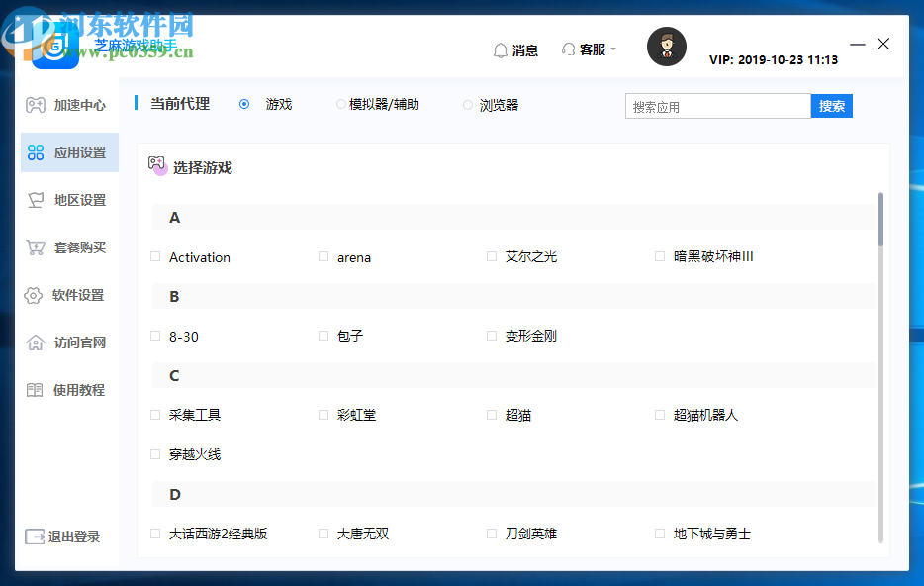Screen dimensions: 924x586
Task: Click the 当前代理 heading
Action: pyautogui.click(x=180, y=104)
